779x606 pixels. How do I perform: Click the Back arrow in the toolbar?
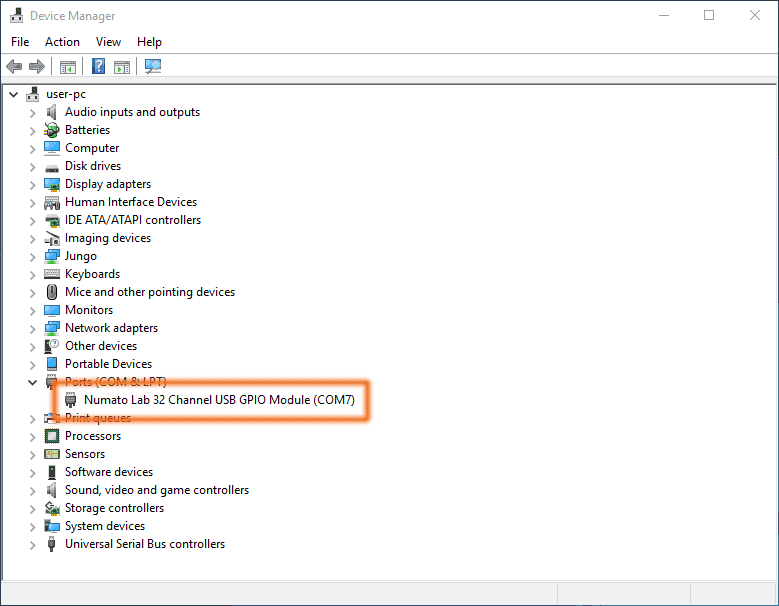pos(14,67)
